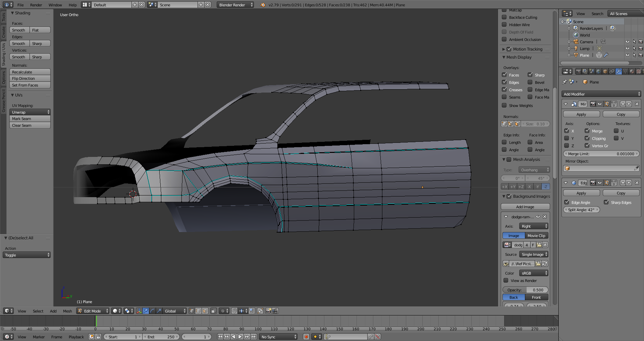The width and height of the screenshot is (644, 341).
Task: Open the Mesh data triangle tab icon
Action: pyautogui.click(x=625, y=71)
